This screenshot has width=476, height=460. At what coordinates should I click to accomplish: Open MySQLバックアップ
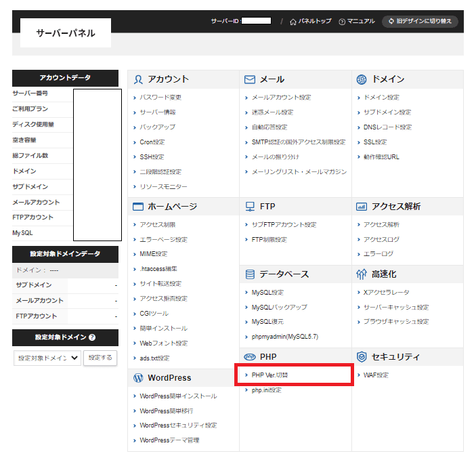coord(279,308)
